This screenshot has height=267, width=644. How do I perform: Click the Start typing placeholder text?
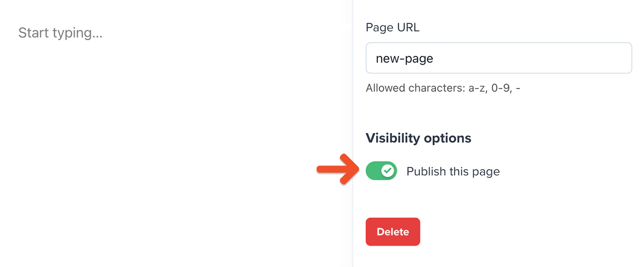pos(60,33)
